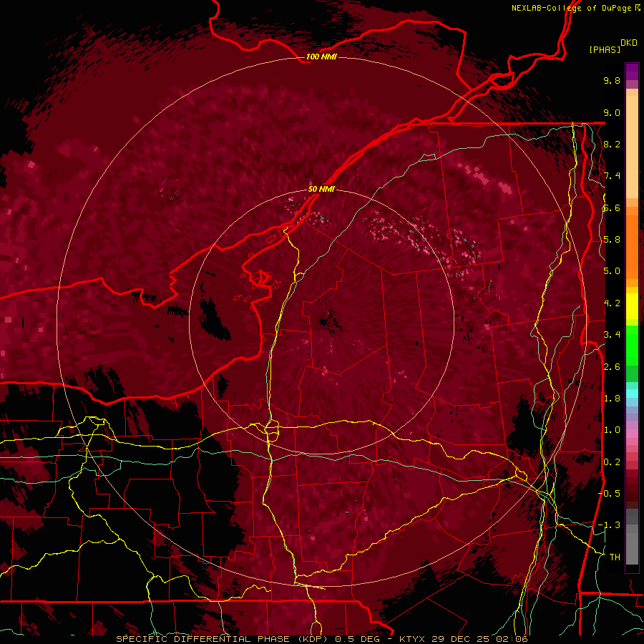Click the 1.8 legend value
644x644 pixels.
tap(612, 399)
